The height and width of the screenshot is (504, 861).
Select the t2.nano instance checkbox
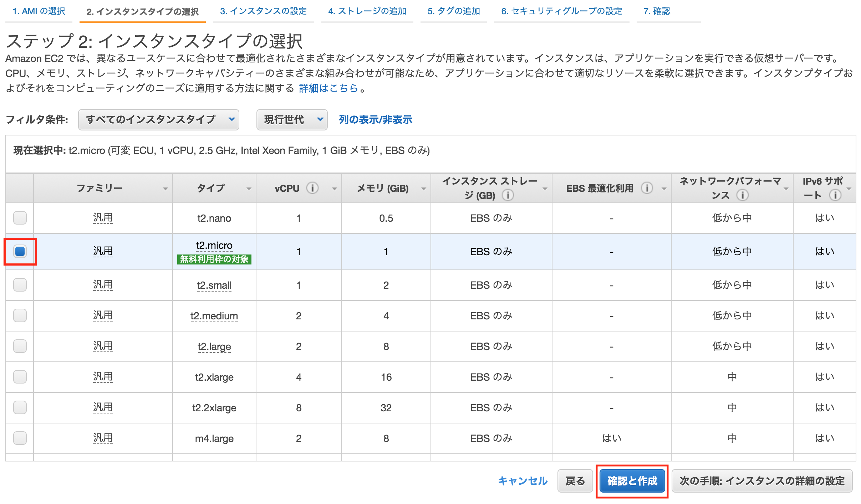coord(20,218)
